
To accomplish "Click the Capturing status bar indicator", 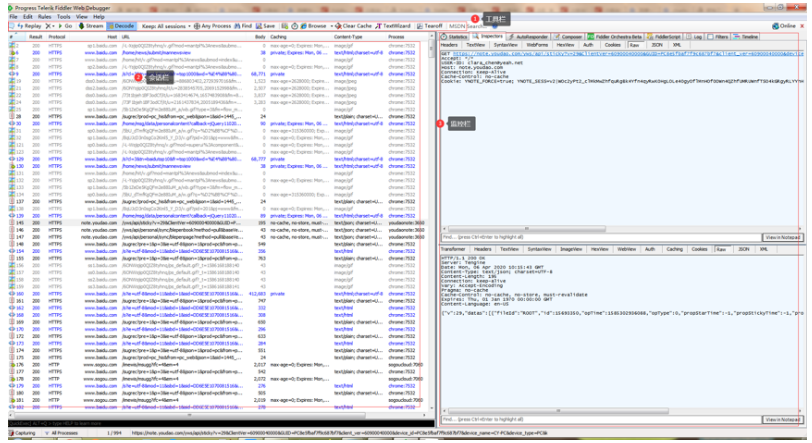I will (x=22, y=433).
